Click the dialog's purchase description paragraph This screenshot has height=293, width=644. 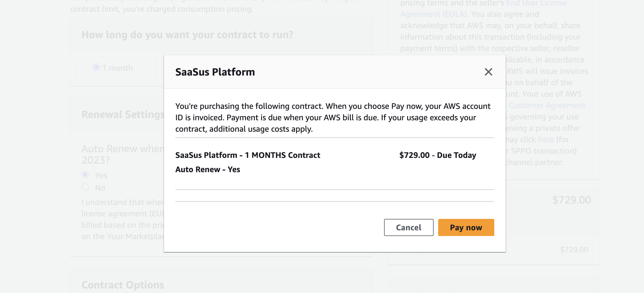333,117
